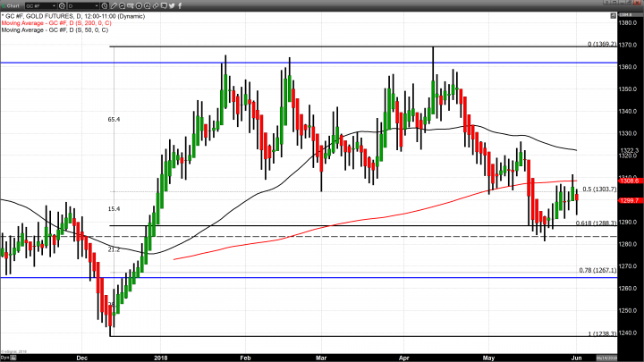644x362 pixels.
Task: Click the 1240.0 price axis label
Action: click(x=629, y=333)
